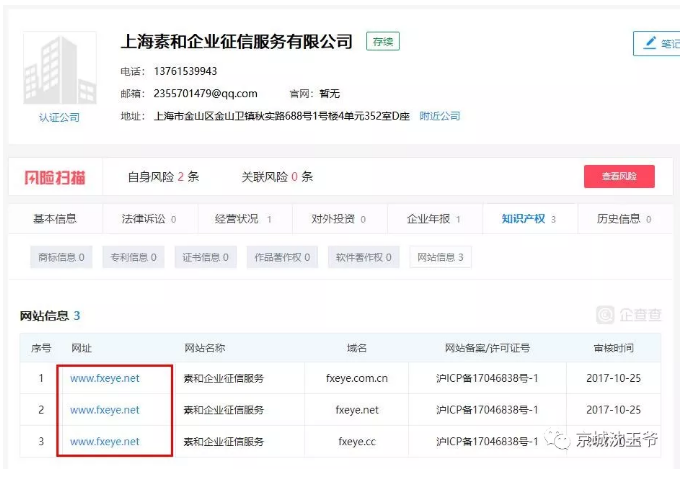Click 2017-10-25 date in row 1
Screen dimensions: 686x480
tap(613, 378)
